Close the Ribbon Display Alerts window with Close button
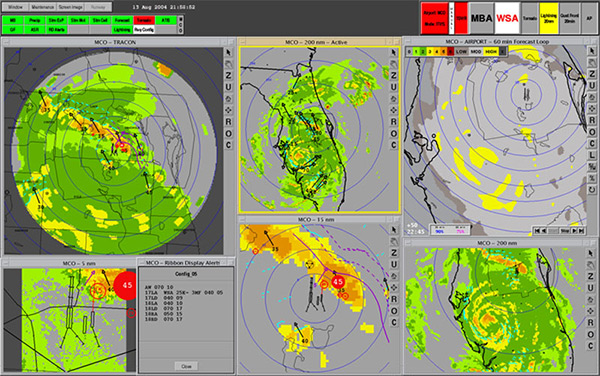Screen dimensions: 600x376 (x=186, y=366)
